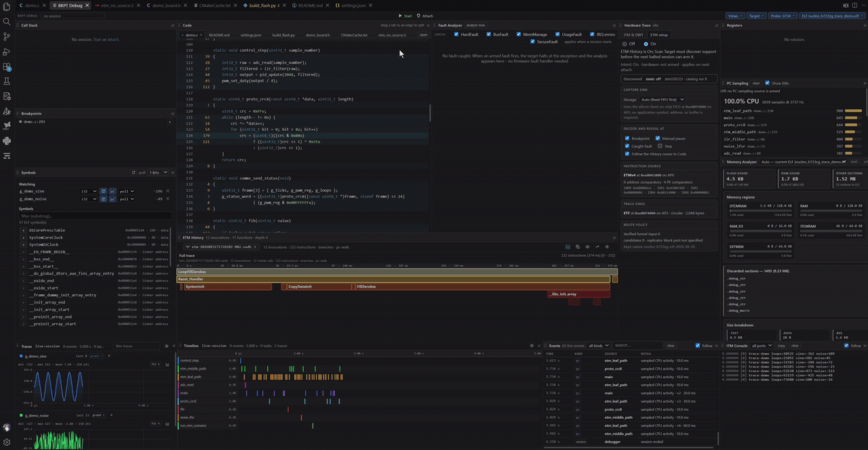The image size is (868, 450).
Task: Click the Events search field
Action: [636, 346]
